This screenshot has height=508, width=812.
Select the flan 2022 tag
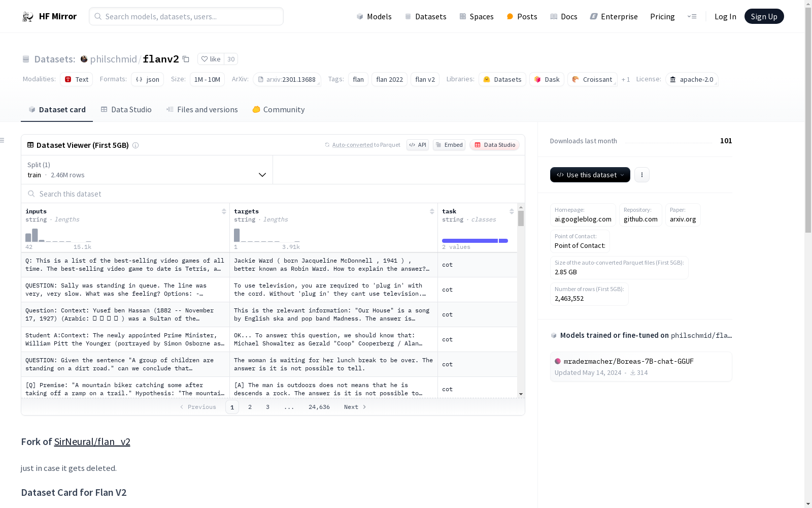pyautogui.click(x=389, y=79)
